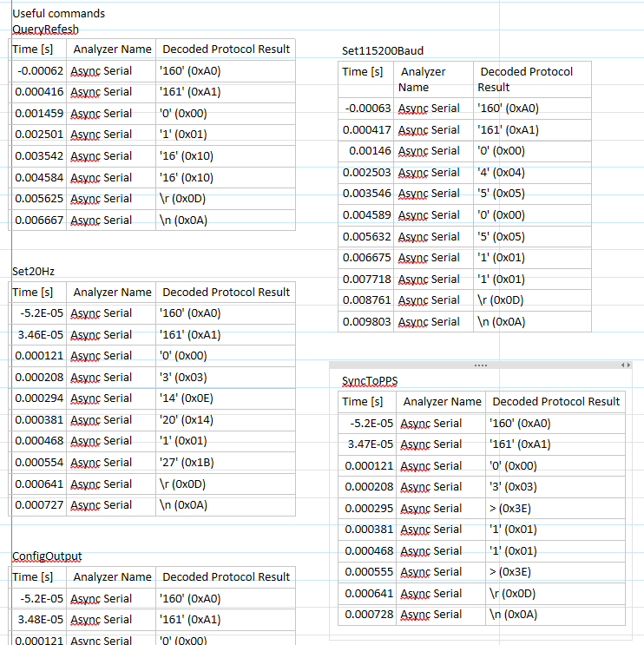Click the 0.006675 time cell
The width and height of the screenshot is (644, 645).
[367, 258]
